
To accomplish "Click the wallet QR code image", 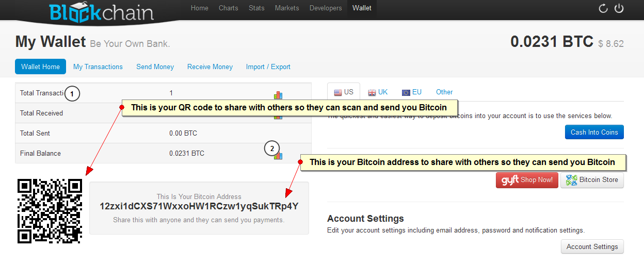I will 50,211.
